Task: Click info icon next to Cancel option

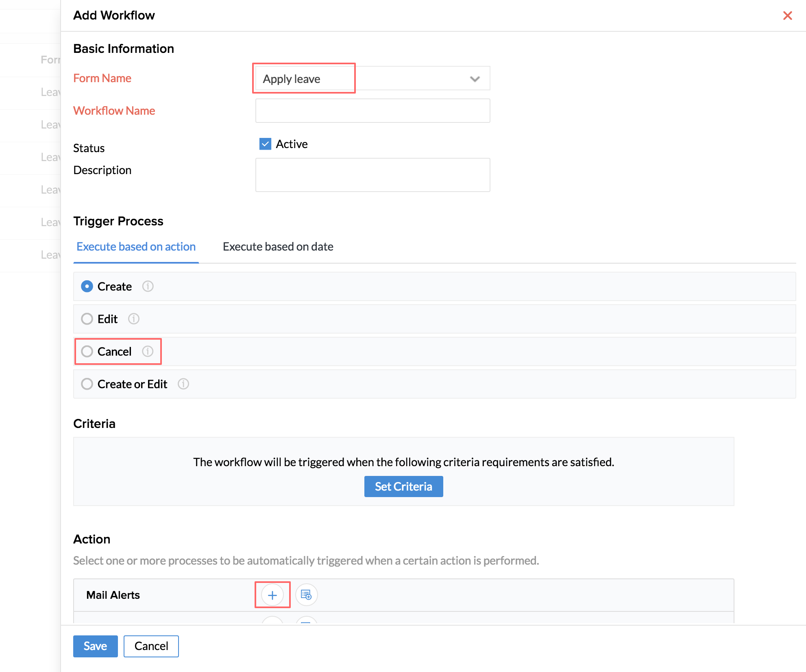Action: point(148,351)
